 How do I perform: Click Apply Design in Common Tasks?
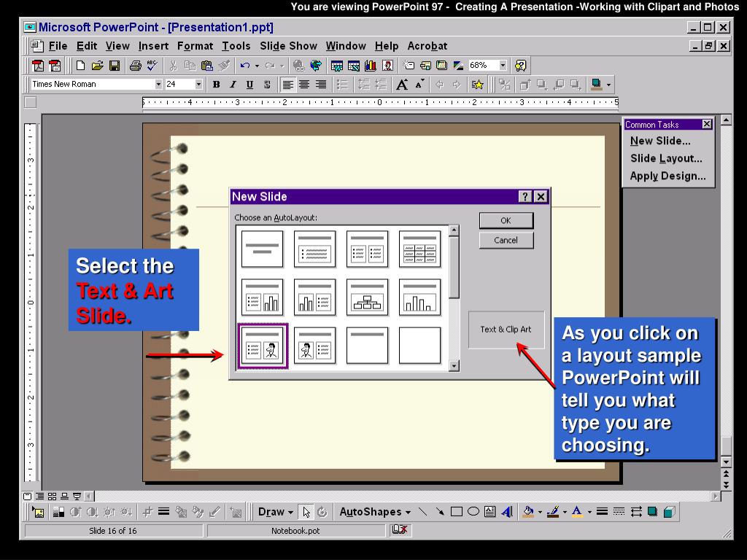(x=668, y=176)
